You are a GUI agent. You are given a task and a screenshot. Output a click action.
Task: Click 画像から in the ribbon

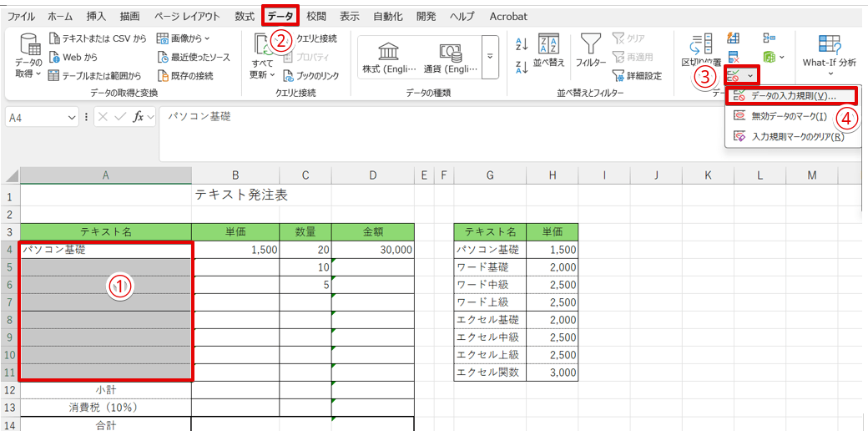click(184, 38)
